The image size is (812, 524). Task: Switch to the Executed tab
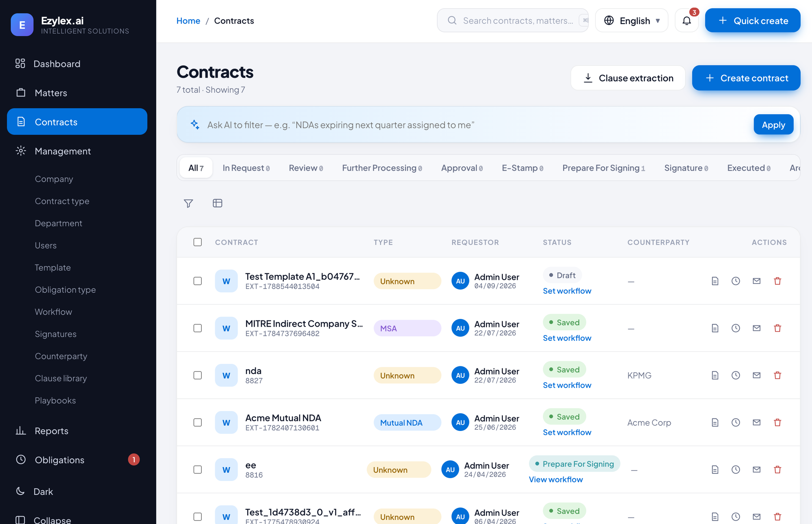[x=749, y=168]
